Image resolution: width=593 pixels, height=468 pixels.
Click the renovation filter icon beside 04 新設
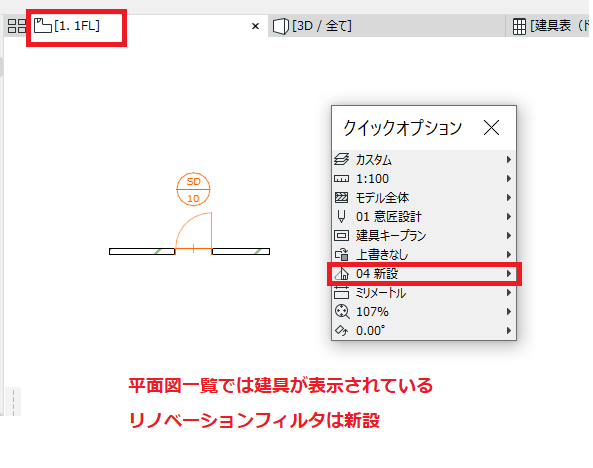342,274
